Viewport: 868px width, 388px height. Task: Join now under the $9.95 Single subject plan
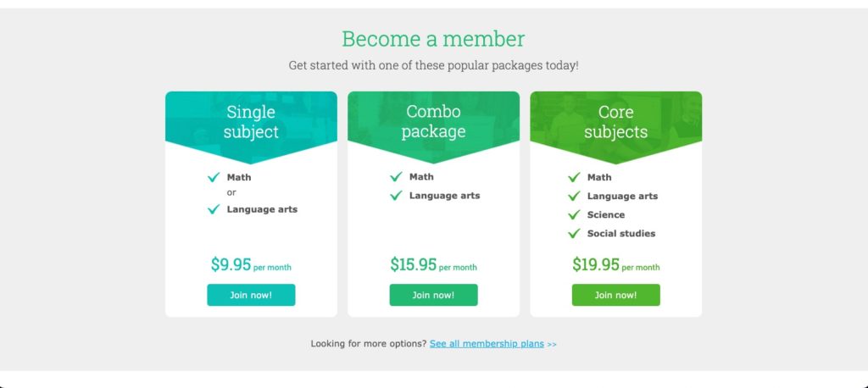click(x=251, y=295)
